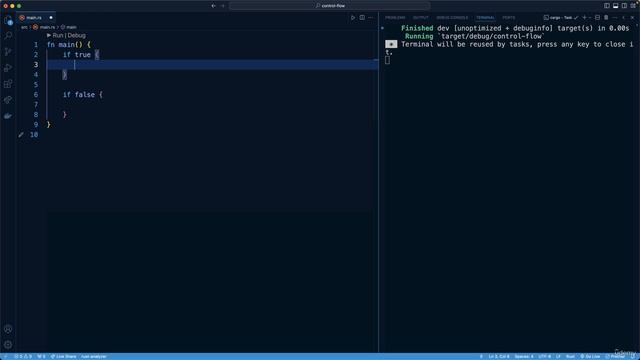
Task: Add a new terminal with plus icon
Action: [x=584, y=18]
